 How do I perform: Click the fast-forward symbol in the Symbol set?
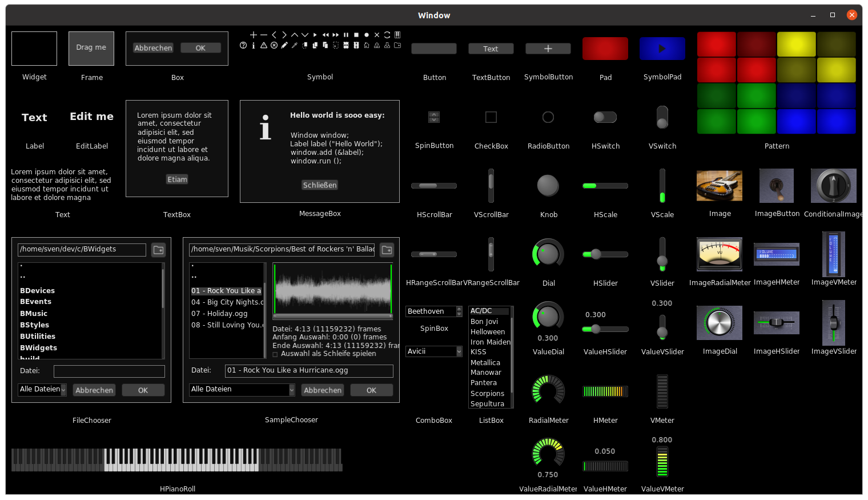click(336, 35)
